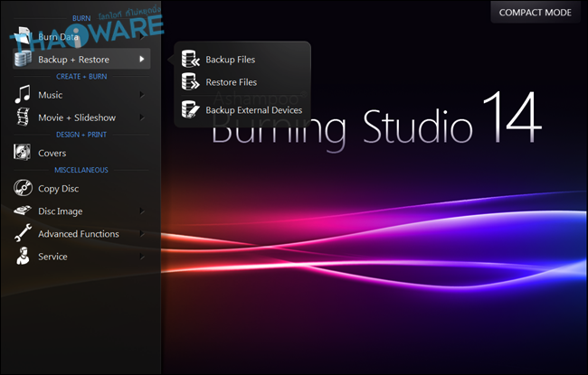
Task: Expand the Disc Image submenu arrow
Action: [142, 211]
